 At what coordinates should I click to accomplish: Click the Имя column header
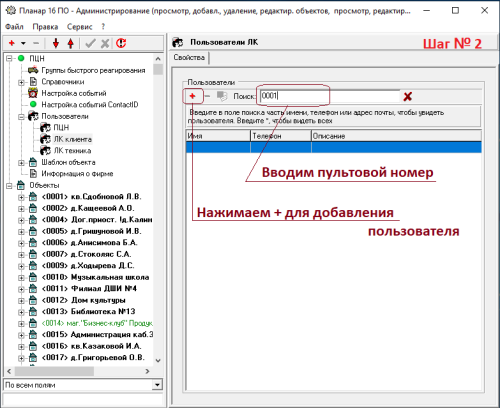(218, 136)
